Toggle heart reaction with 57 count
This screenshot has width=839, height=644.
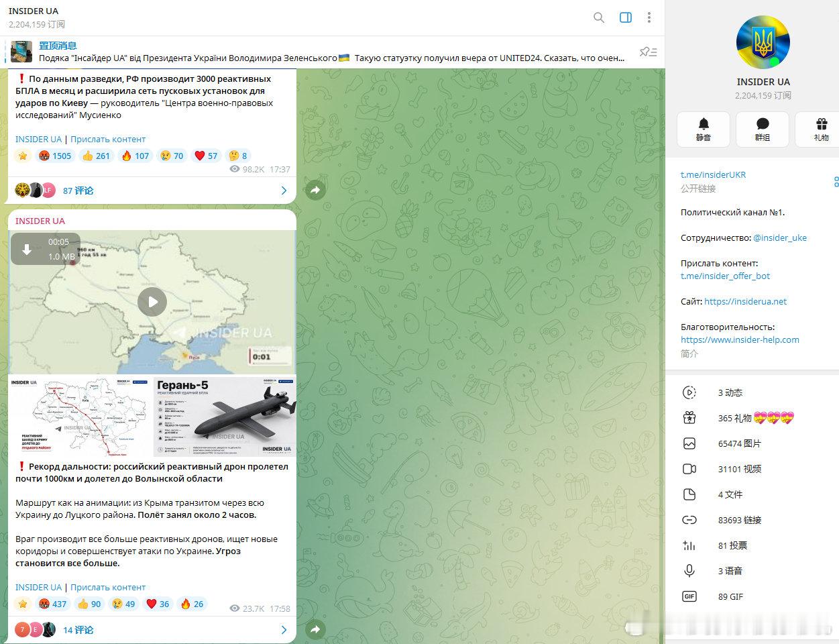(x=207, y=156)
